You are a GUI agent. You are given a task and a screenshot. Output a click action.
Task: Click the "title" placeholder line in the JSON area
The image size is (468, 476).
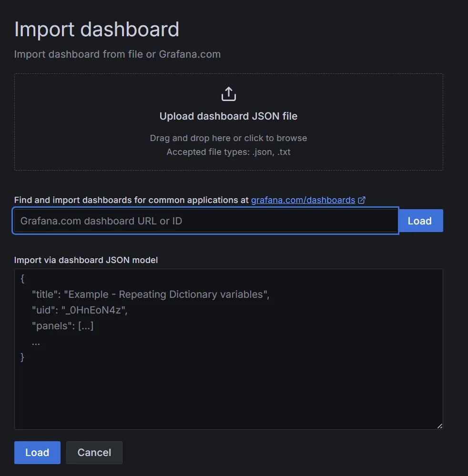click(151, 294)
